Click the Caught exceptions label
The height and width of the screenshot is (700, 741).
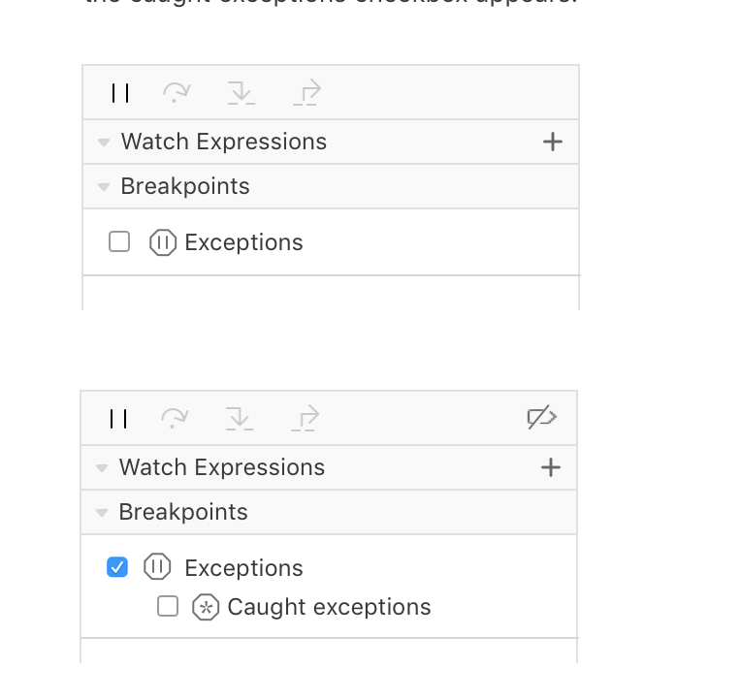click(329, 607)
